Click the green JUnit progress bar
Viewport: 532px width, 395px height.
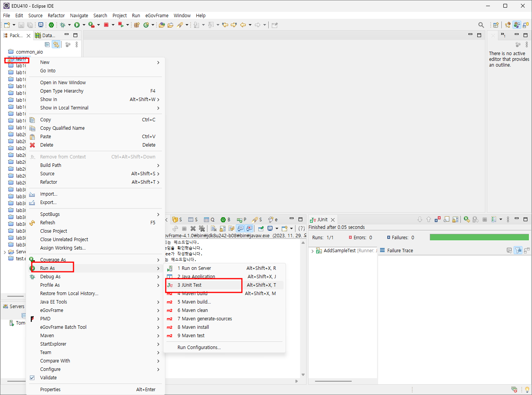(x=479, y=237)
